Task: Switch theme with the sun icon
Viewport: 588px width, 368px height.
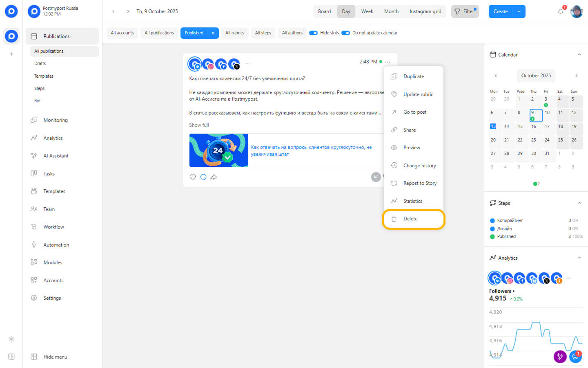Action: tap(11, 339)
